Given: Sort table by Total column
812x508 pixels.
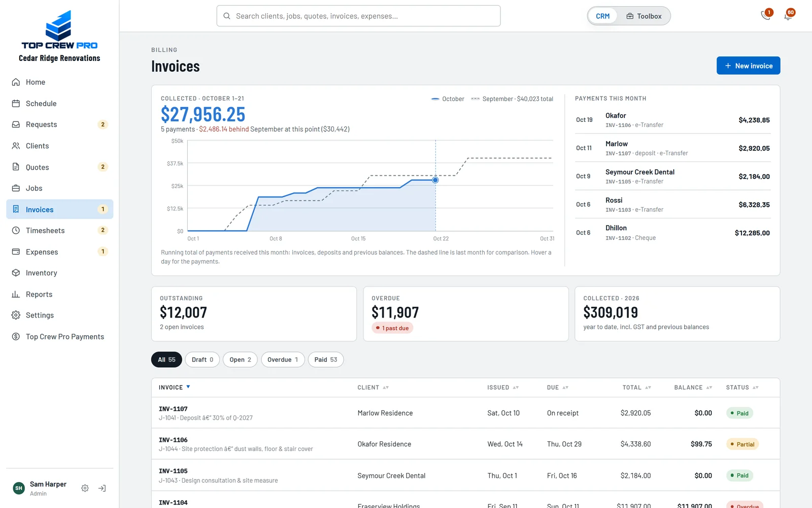Looking at the screenshot, I should tap(637, 388).
